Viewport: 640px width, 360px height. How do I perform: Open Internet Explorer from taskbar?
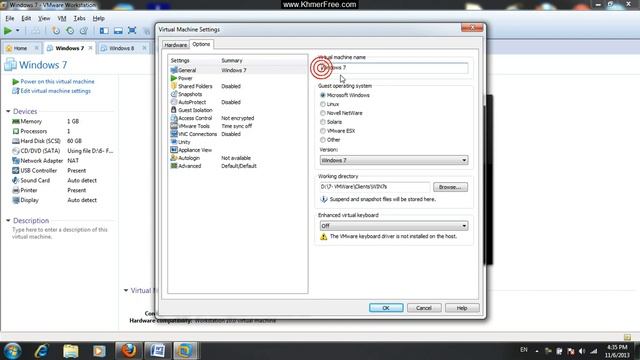coord(42,351)
